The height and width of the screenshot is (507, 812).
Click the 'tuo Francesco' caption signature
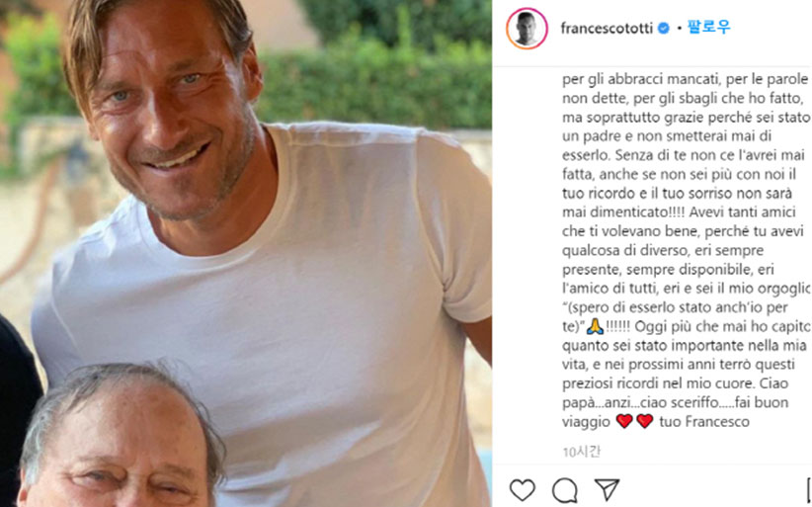point(704,422)
